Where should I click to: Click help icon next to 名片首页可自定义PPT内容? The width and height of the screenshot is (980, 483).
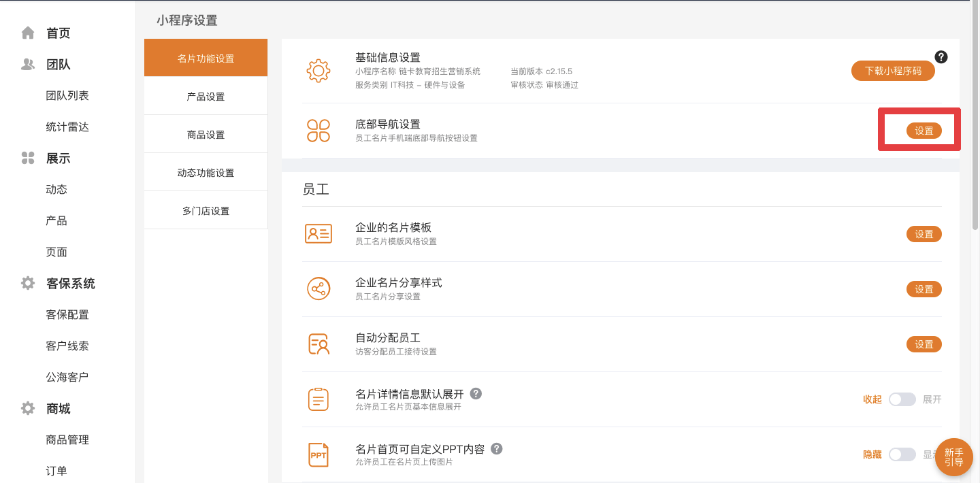pos(497,448)
